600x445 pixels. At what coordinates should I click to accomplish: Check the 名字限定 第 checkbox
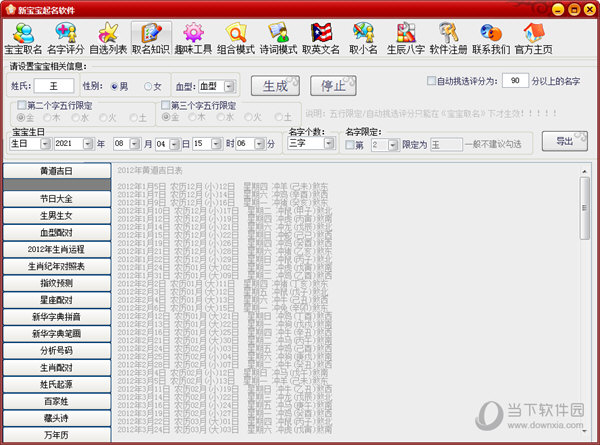coord(350,145)
